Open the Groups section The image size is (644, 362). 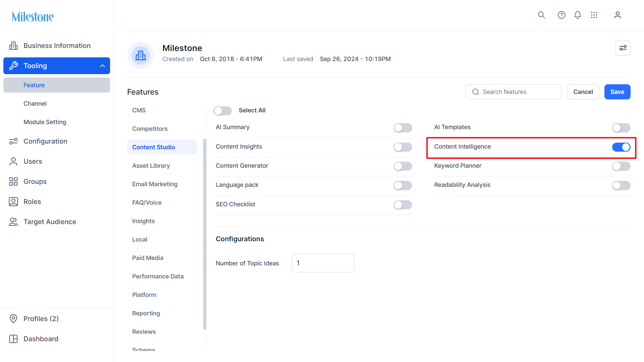tap(57, 182)
